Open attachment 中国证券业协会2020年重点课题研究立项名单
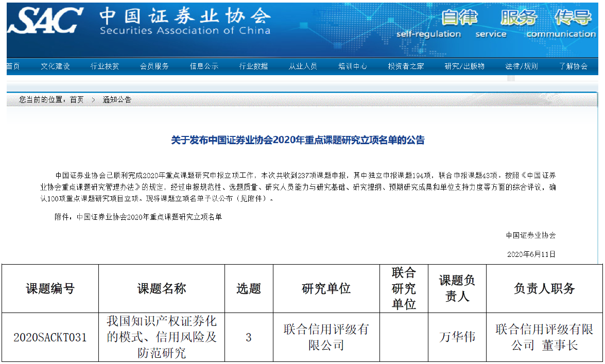The image size is (605, 364). click(x=149, y=217)
